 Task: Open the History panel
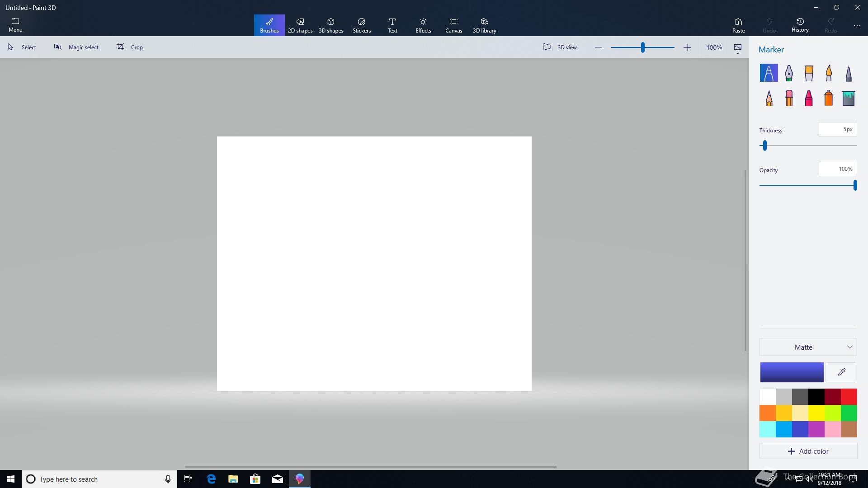point(800,25)
